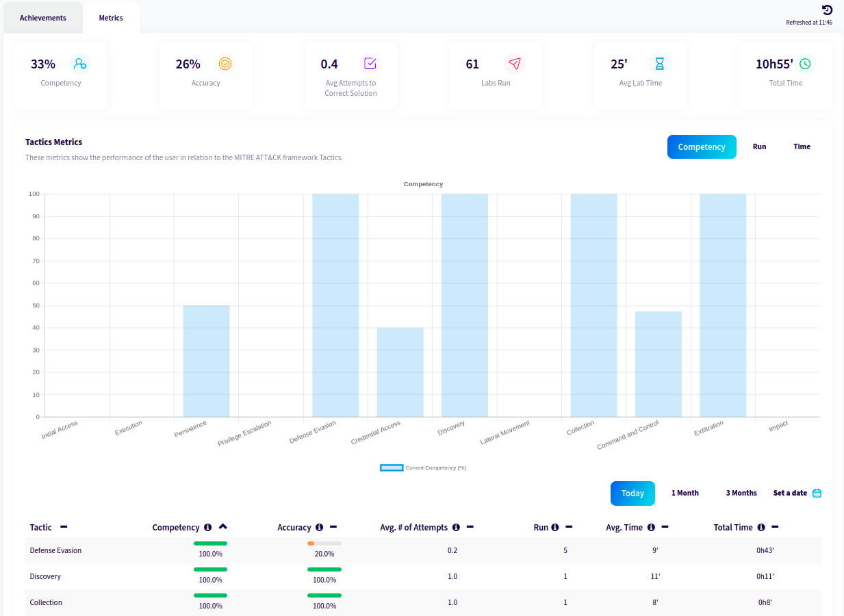This screenshot has height=616, width=844.
Task: Open the Set a date calendar icon
Action: click(x=818, y=493)
